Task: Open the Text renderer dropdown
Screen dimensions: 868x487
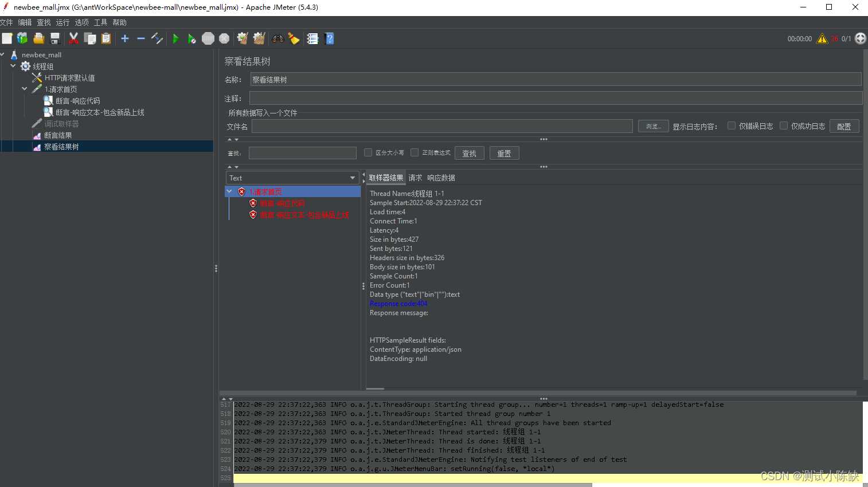Action: (292, 178)
